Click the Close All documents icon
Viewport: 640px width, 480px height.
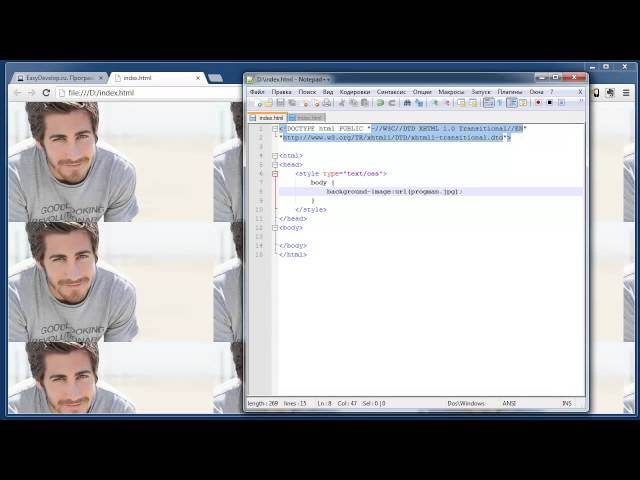[x=316, y=103]
